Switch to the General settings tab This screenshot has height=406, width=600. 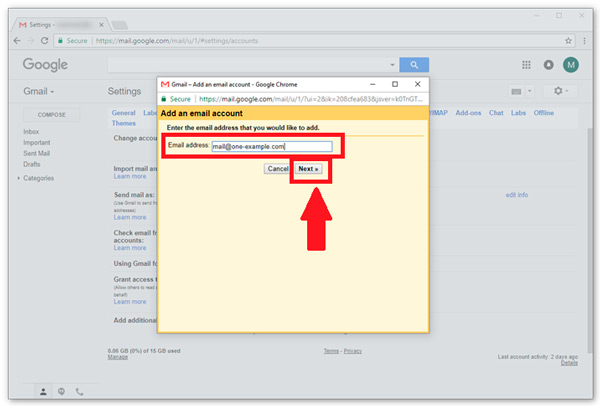click(x=124, y=113)
